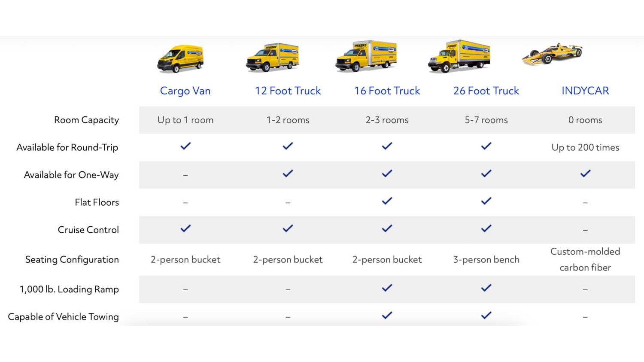Click 16 Foot Truck Flat Floors checkmark

click(x=387, y=201)
